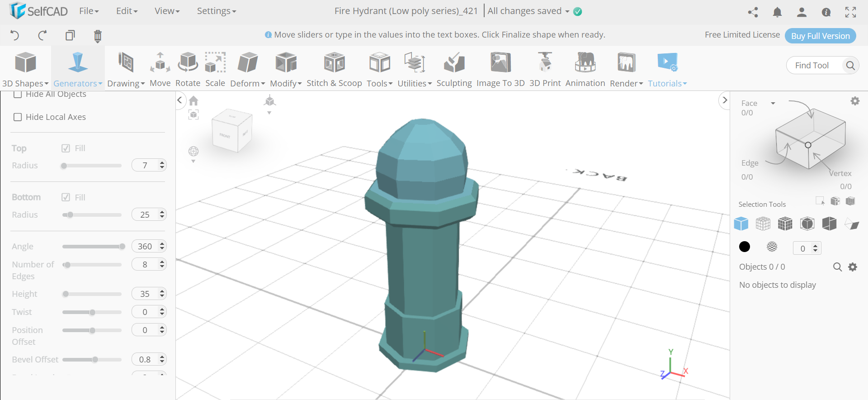Open the Tutorials dropdown
Screen dimensions: 868x400
[x=667, y=83]
